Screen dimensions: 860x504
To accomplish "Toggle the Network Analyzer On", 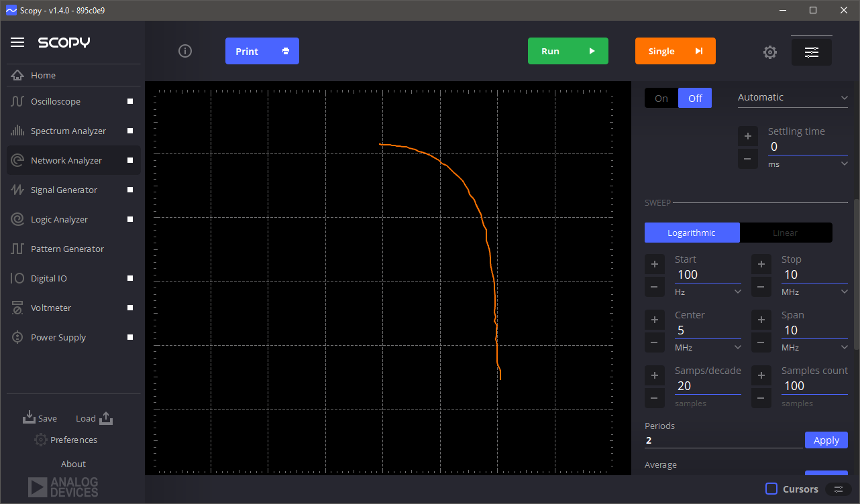I will (660, 97).
